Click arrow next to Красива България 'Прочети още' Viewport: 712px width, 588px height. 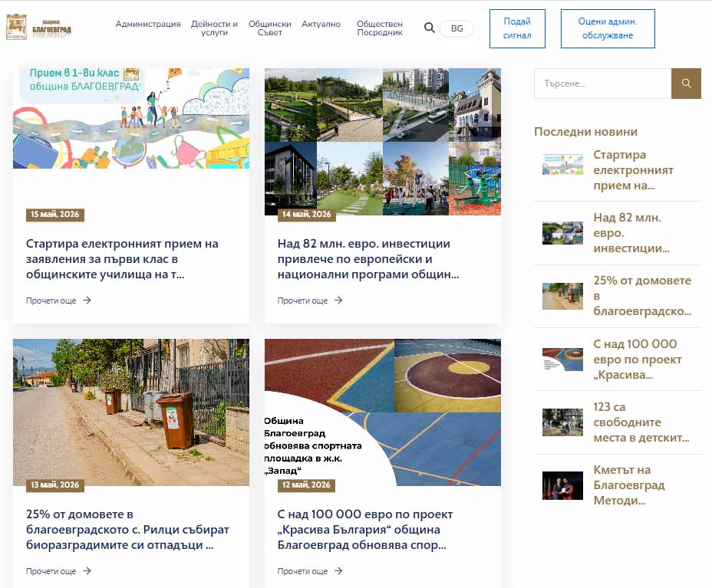coord(339,571)
